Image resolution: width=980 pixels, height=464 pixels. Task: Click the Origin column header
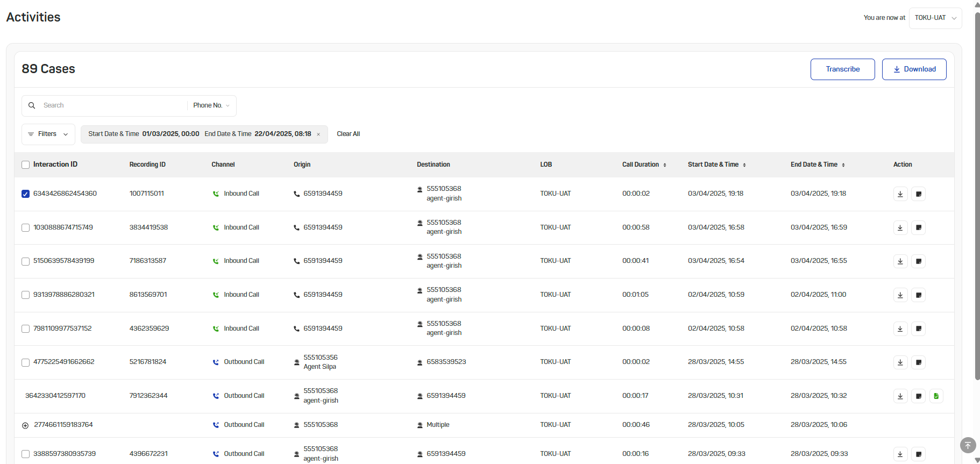pyautogui.click(x=302, y=165)
